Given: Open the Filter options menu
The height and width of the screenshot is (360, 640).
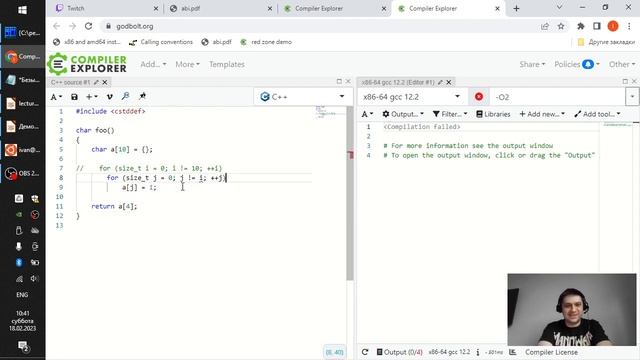Looking at the screenshot, I should click(450, 114).
